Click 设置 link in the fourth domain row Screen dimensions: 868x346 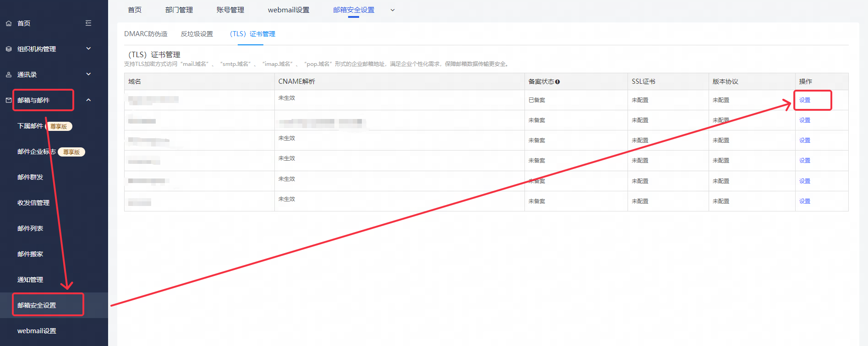pos(805,161)
